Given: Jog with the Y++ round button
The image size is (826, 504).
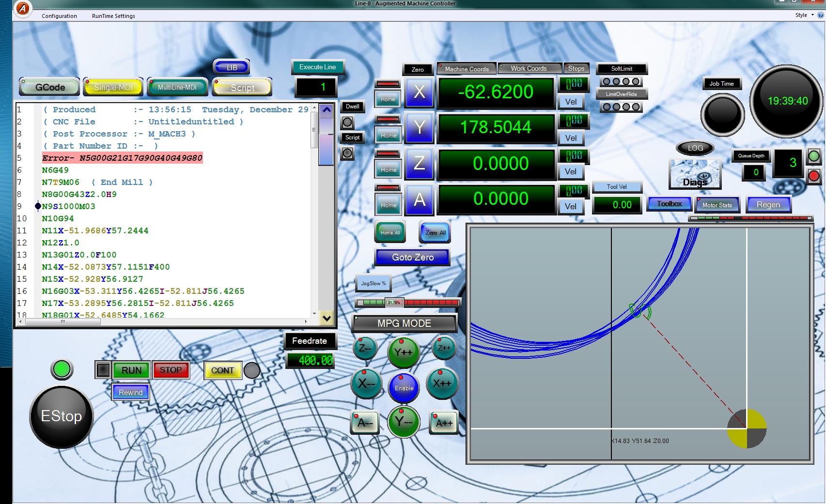Looking at the screenshot, I should (403, 352).
